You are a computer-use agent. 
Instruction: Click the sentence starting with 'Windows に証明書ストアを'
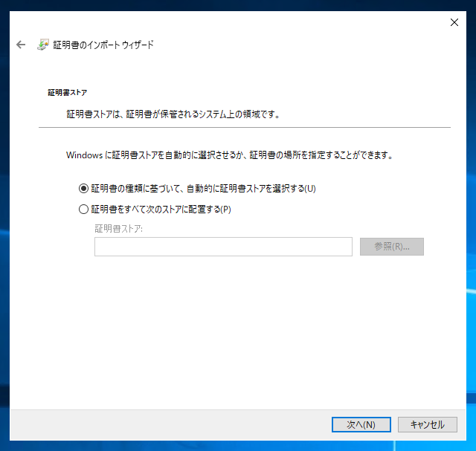coord(230,155)
